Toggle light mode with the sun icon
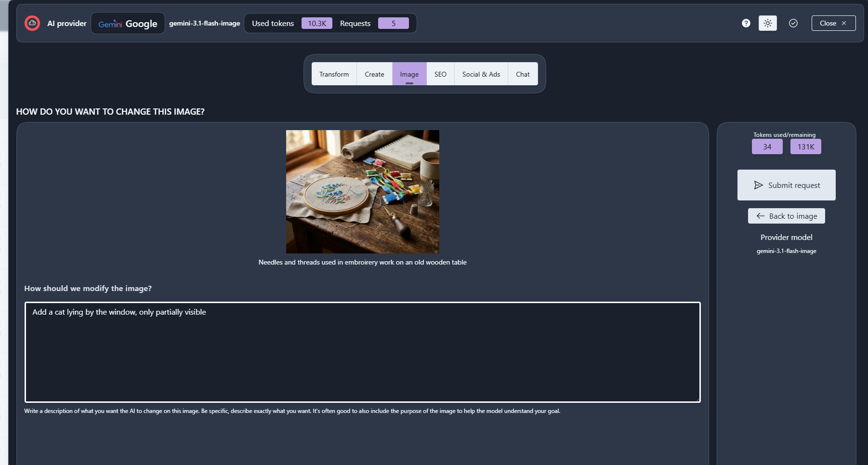 pyautogui.click(x=768, y=23)
